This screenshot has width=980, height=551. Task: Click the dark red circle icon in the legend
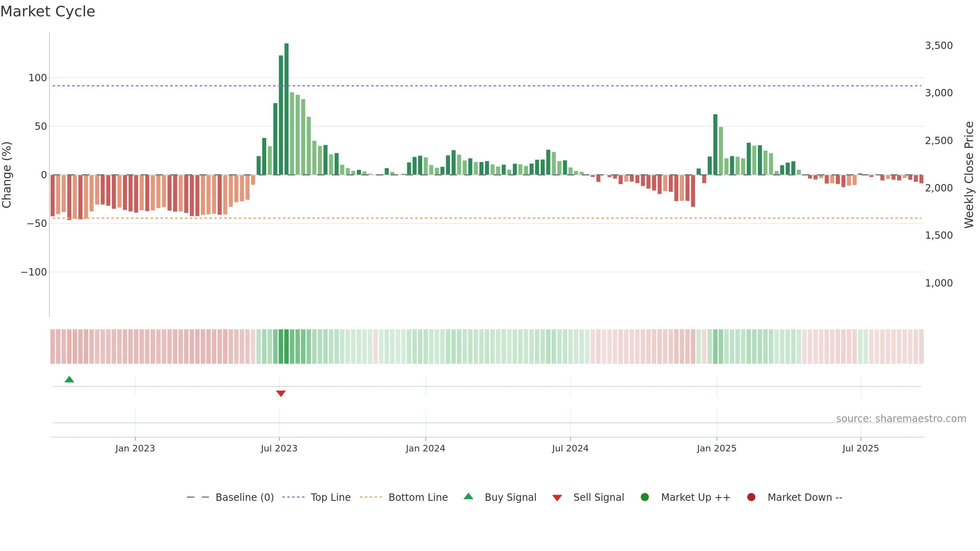(x=751, y=497)
